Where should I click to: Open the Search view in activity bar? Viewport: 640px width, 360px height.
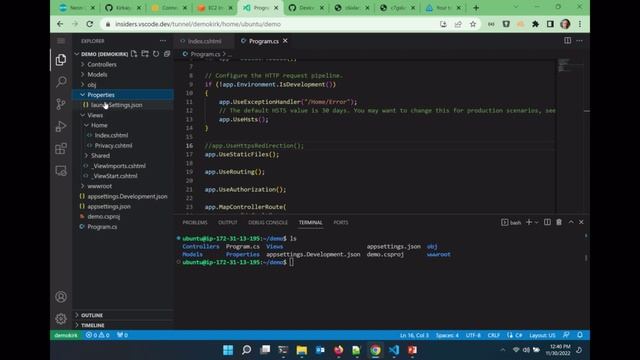coord(61,82)
